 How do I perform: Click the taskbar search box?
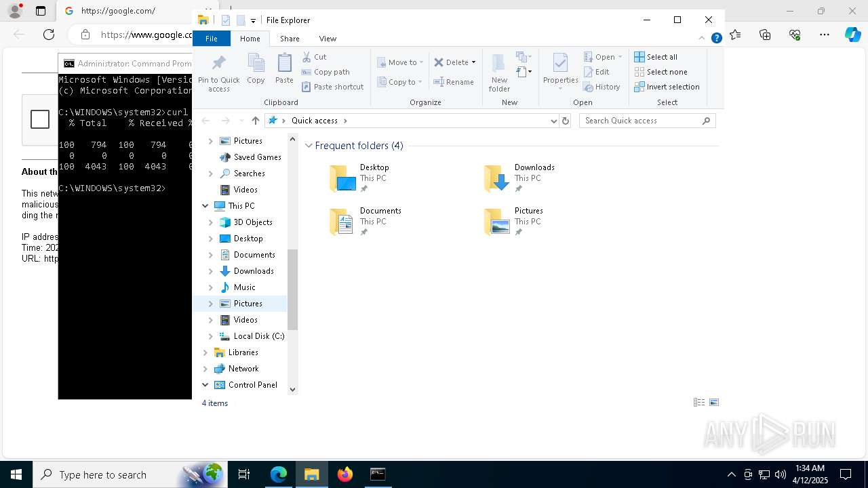click(129, 474)
